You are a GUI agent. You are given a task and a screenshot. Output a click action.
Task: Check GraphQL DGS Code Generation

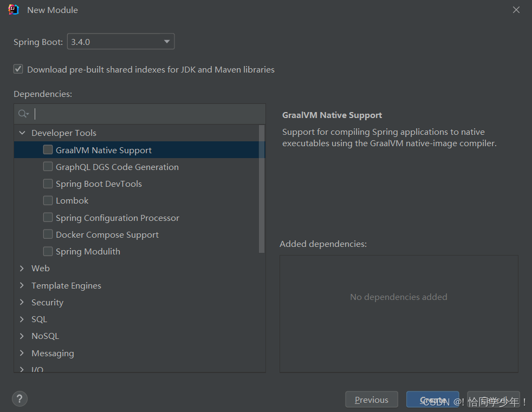coord(48,167)
